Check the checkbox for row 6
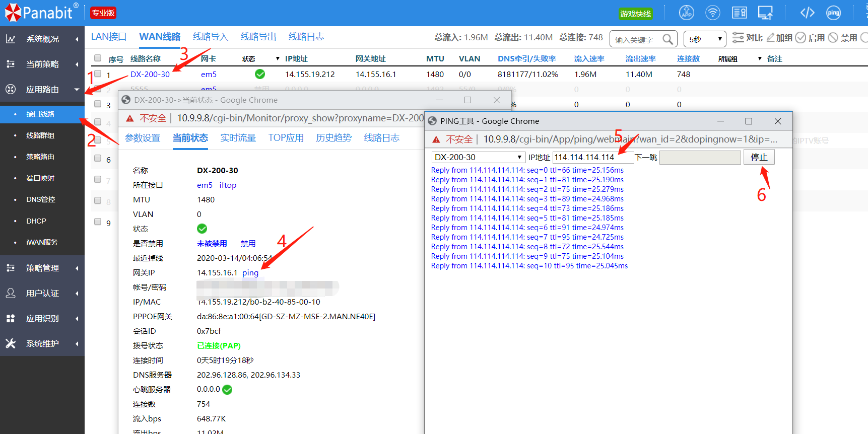Image resolution: width=868 pixels, height=434 pixels. (98, 159)
